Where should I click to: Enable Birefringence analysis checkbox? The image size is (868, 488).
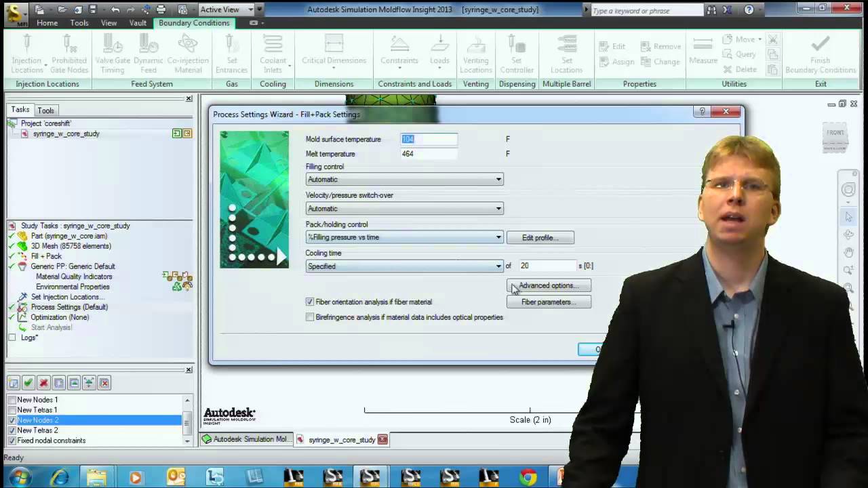[x=310, y=317]
